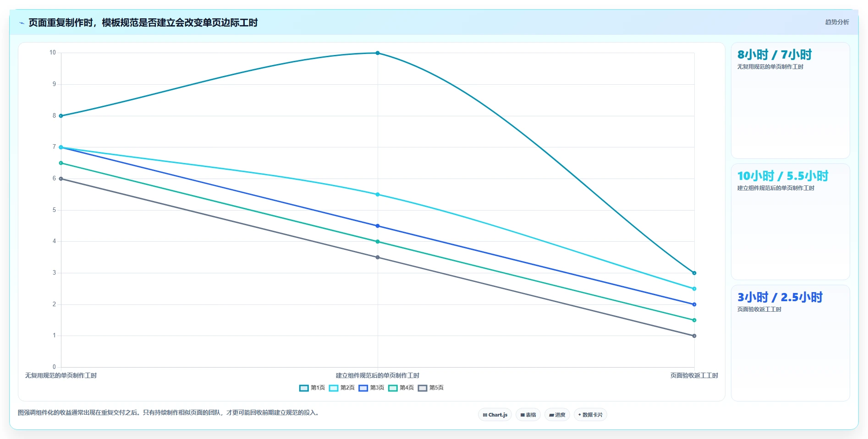868x439 pixels.
Task: Click the Chart.js tag
Action: pos(495,415)
